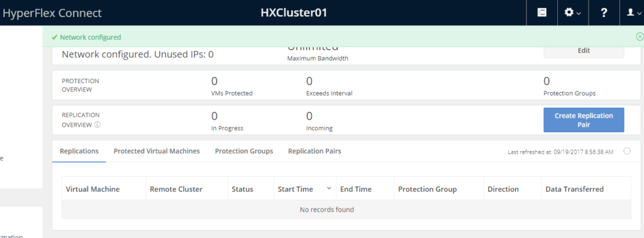Click the Maximum Bandwidth label
The width and height of the screenshot is (644, 238).
click(318, 59)
